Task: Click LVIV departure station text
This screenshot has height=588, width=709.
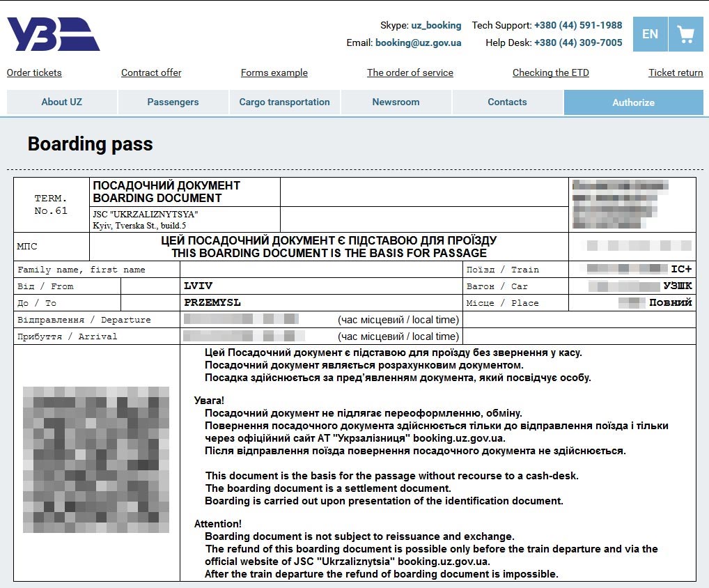Action: (x=198, y=286)
